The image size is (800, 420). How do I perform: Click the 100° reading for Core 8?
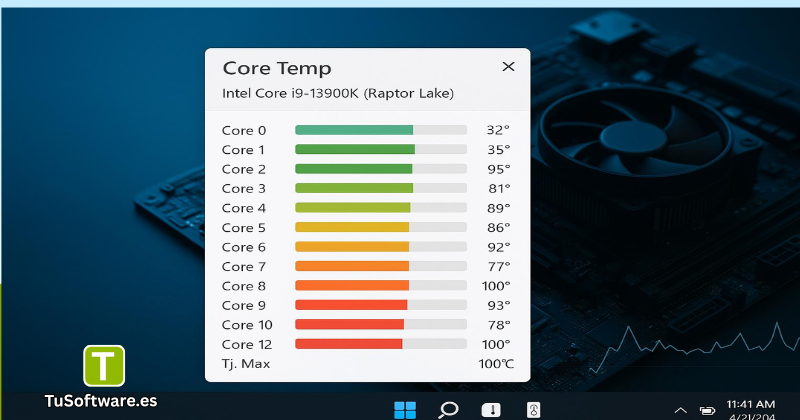[x=496, y=286]
